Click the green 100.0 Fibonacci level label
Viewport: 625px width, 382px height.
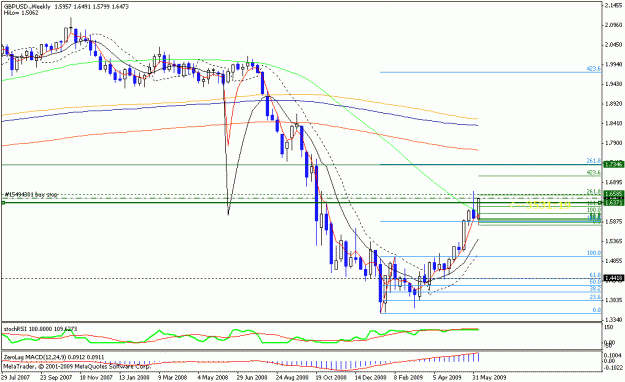click(594, 210)
